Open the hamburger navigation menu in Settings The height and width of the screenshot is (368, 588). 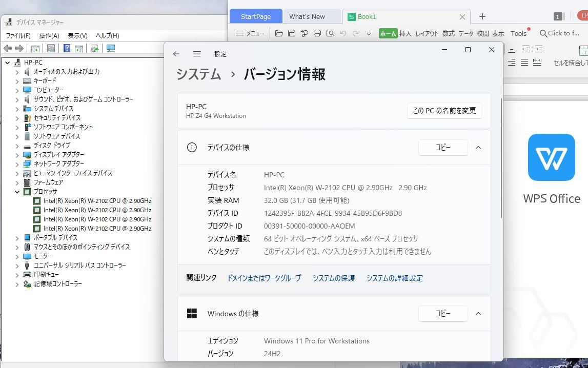197,54
